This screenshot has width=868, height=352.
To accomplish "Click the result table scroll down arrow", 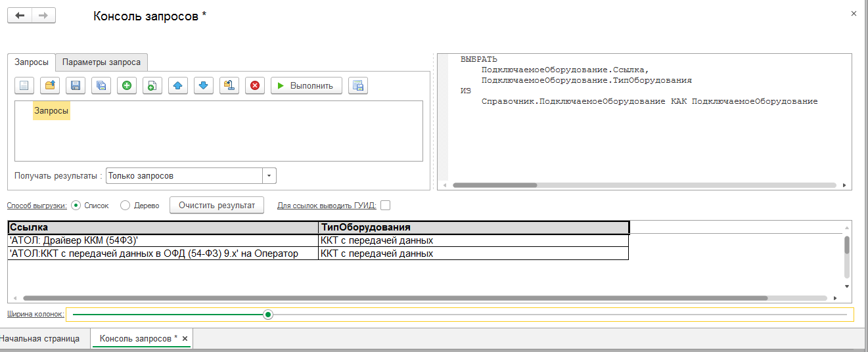I will tap(847, 286).
